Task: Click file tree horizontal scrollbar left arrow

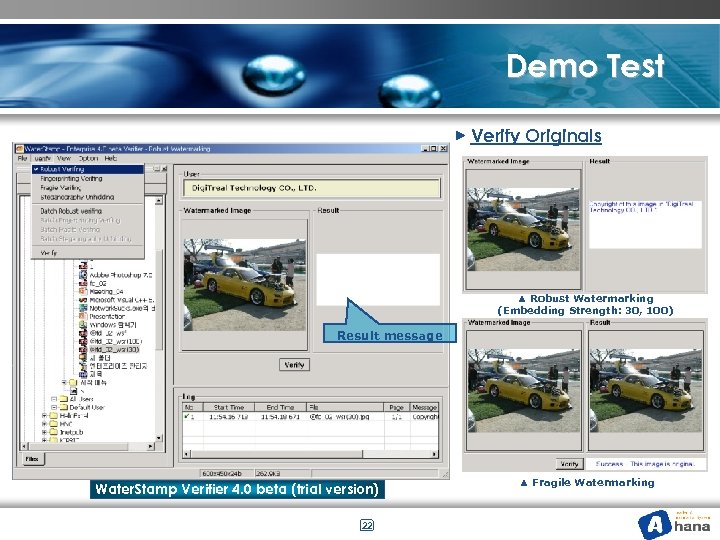Action: (25, 446)
